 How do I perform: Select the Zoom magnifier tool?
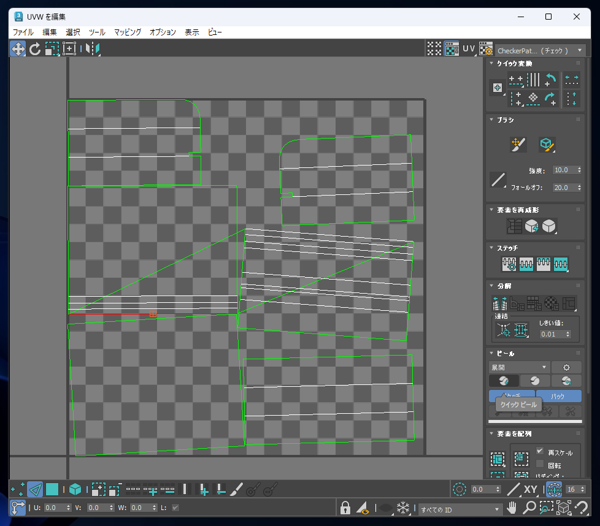point(529,508)
